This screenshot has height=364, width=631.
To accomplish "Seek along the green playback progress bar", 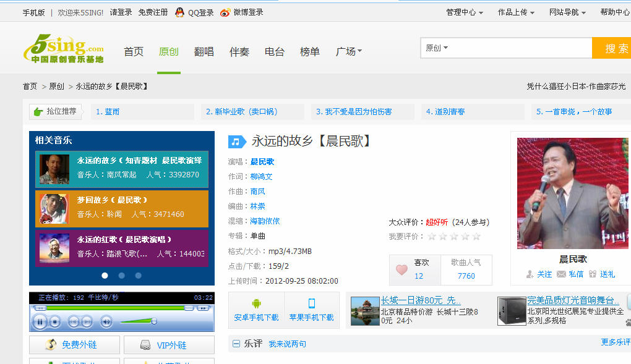I will tap(115, 308).
